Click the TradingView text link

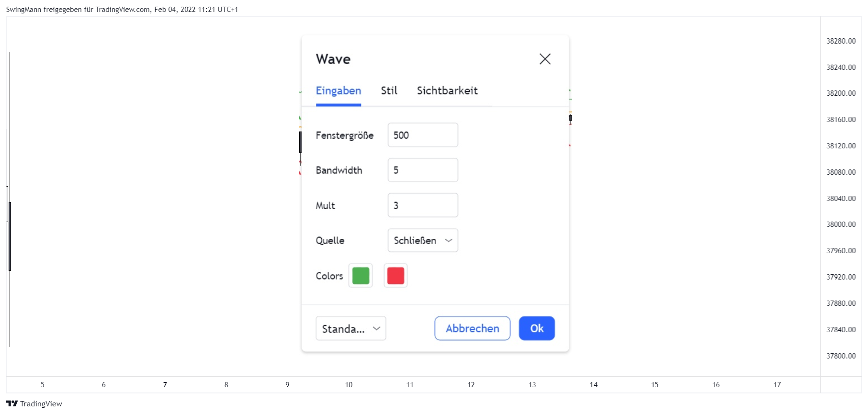[x=41, y=404]
